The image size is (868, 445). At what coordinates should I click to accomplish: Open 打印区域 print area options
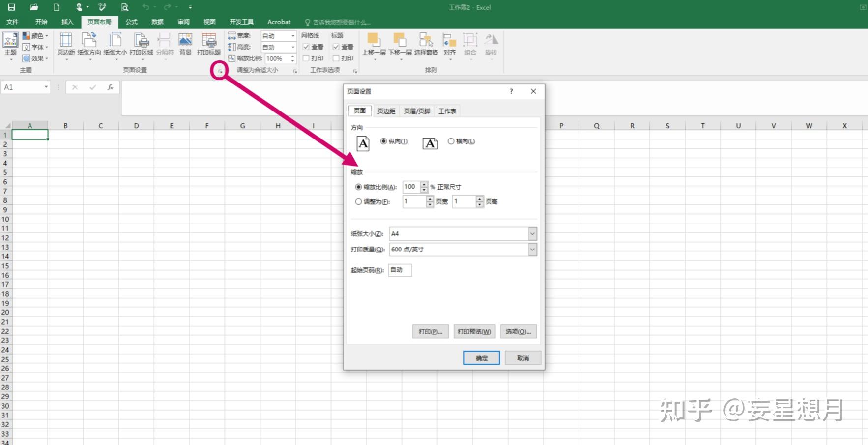click(142, 46)
